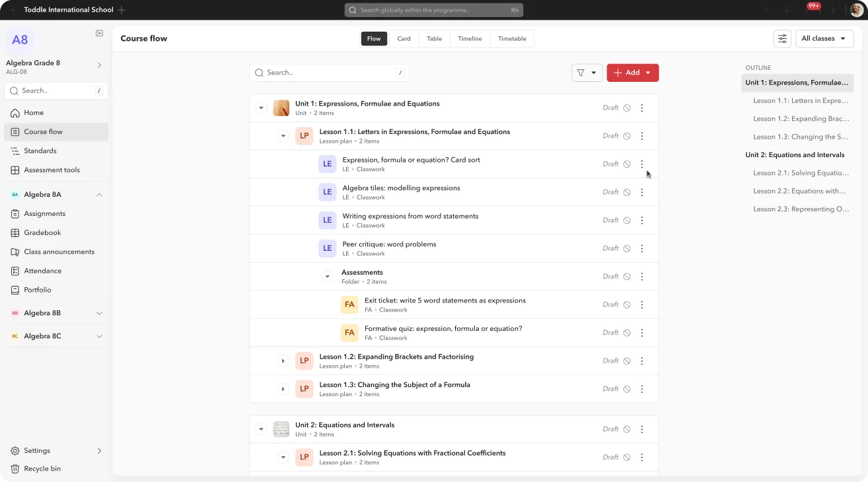The image size is (868, 482).
Task: Open the Gradebook page
Action: pyautogui.click(x=56, y=233)
